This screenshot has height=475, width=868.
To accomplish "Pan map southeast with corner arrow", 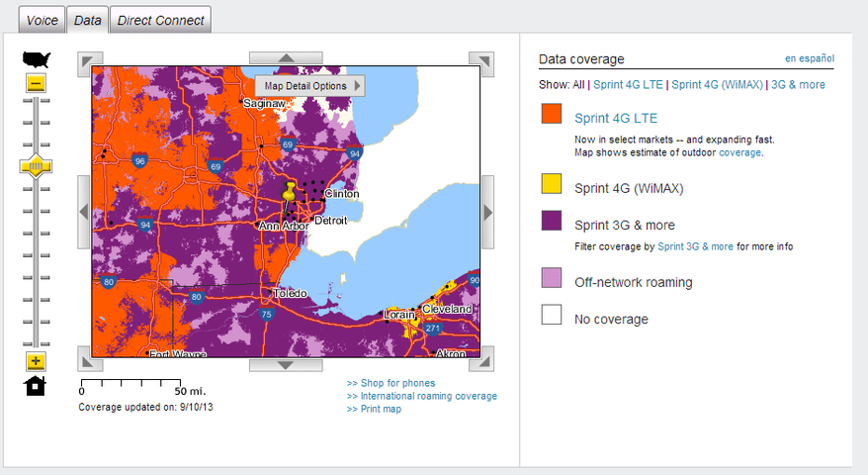I will point(481,359).
